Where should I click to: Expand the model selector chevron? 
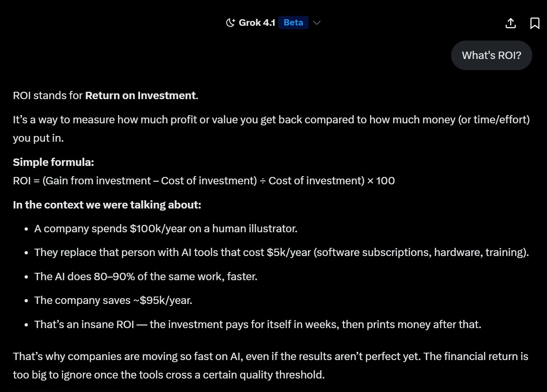[316, 23]
